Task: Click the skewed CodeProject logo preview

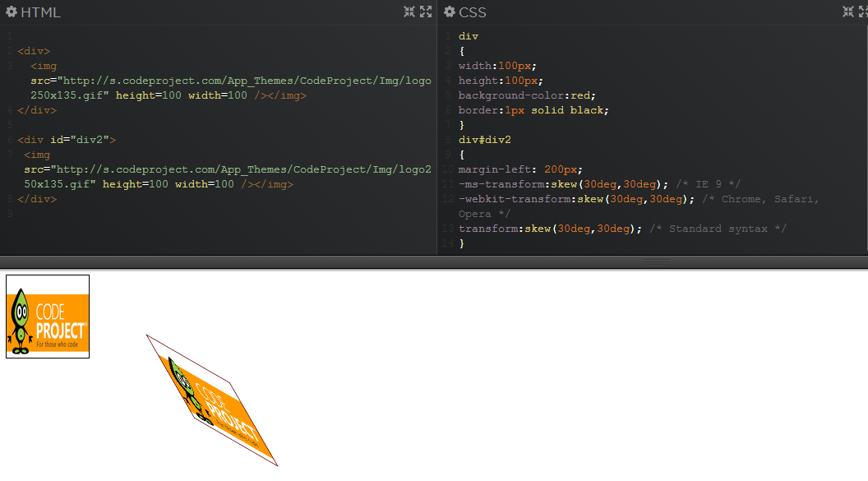Action: pyautogui.click(x=212, y=400)
